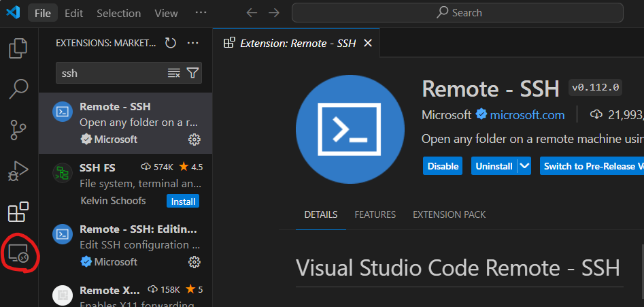Screen dimensions: 644x307
Task: Open the Selection menu
Action: coord(119,13)
